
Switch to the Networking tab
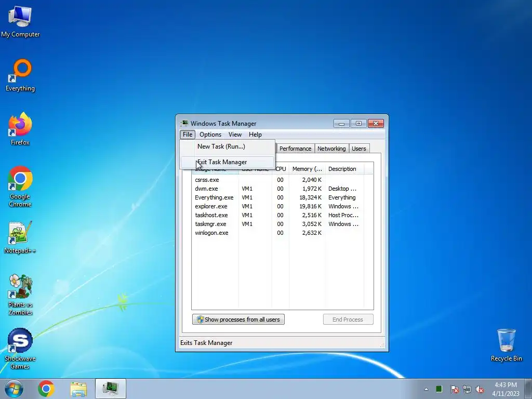tap(331, 149)
